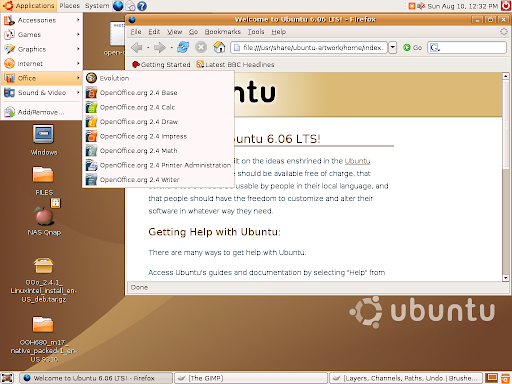512x384 pixels.
Task: Launch OpenOffice.org 2.4 Calc
Action: click(158, 107)
